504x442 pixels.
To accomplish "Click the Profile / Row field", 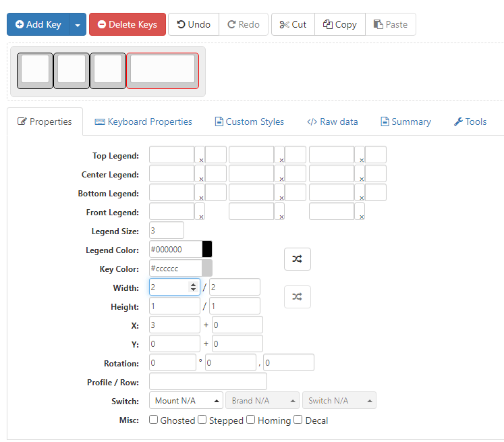I will (208, 381).
